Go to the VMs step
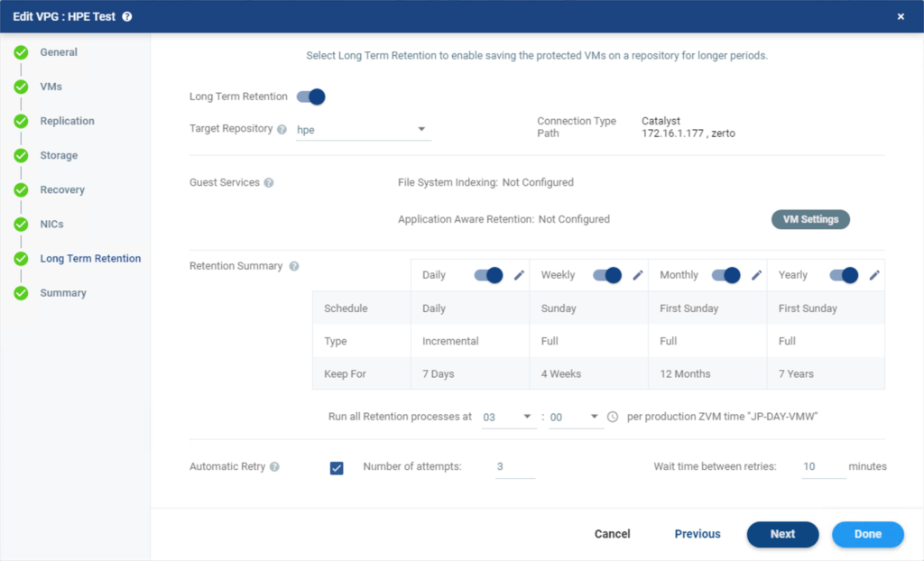Image resolution: width=924 pixels, height=561 pixels. pyautogui.click(x=51, y=87)
